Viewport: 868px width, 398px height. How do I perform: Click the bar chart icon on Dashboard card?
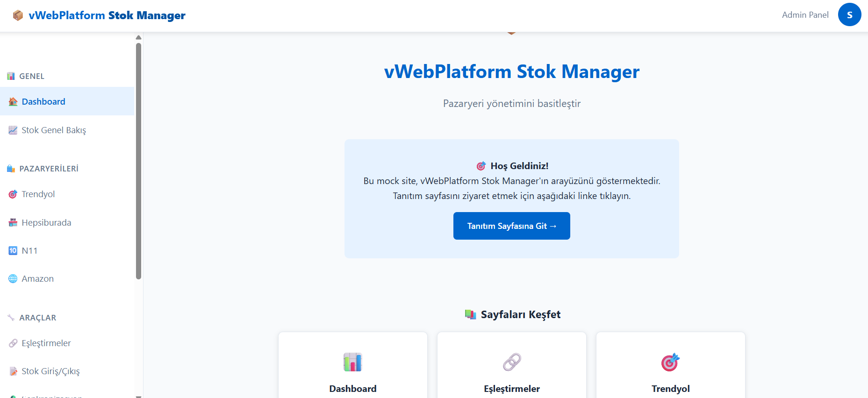353,362
